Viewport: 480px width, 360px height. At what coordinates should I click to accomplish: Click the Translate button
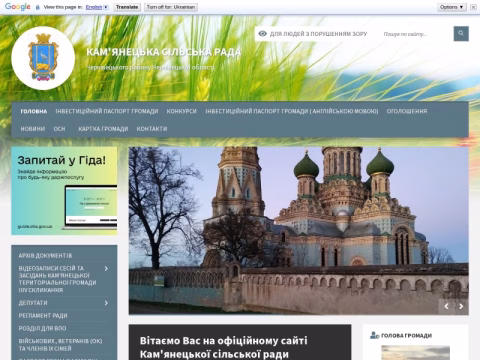click(127, 7)
